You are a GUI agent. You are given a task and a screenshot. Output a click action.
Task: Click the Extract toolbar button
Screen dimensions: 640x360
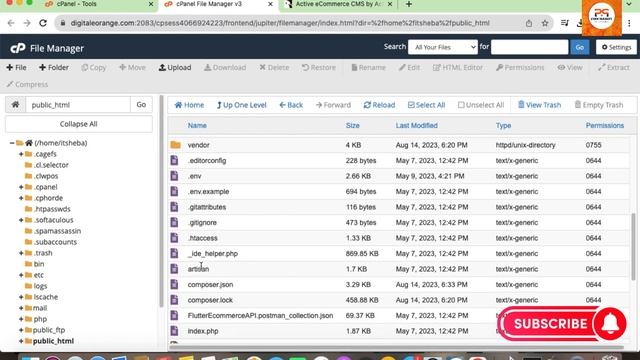(613, 67)
